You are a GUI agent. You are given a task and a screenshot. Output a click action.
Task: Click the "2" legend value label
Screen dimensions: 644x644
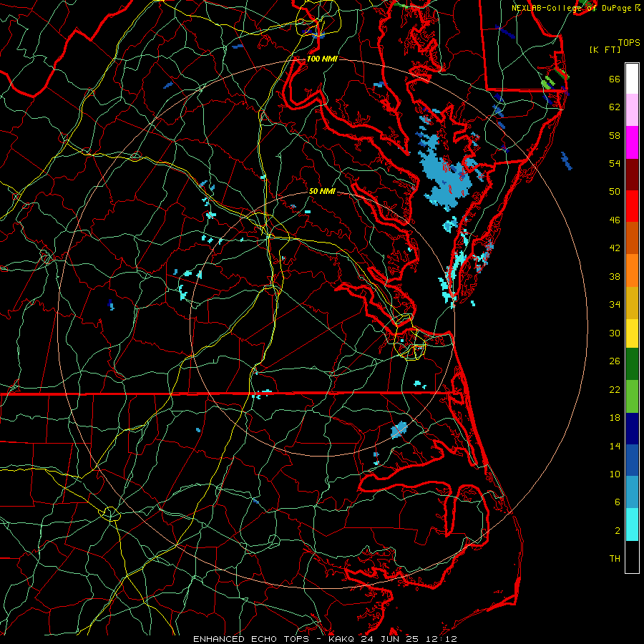coord(618,530)
